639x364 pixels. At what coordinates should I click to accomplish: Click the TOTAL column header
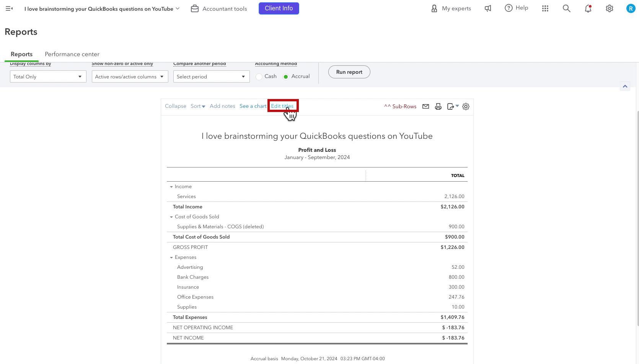click(458, 175)
